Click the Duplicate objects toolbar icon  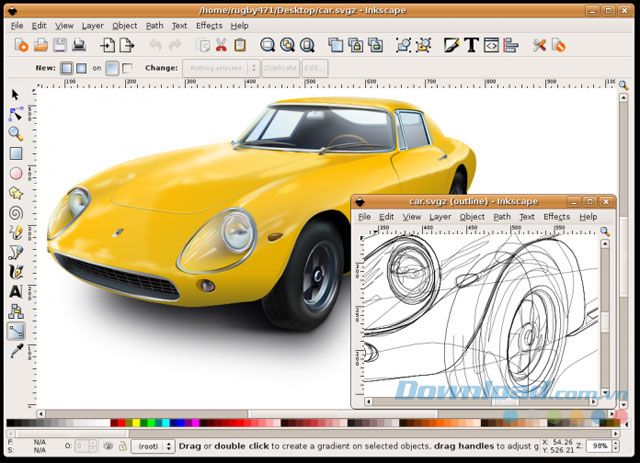click(x=336, y=45)
